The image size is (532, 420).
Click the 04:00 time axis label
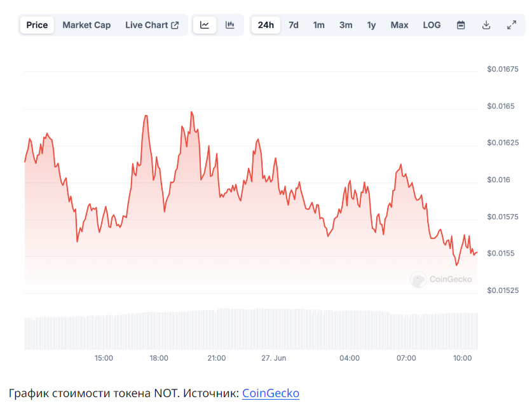coord(350,358)
